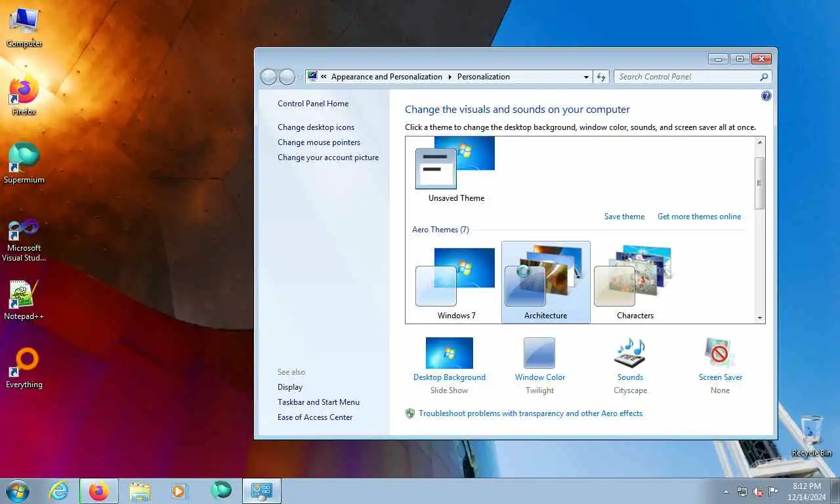Click the Save theme link
The image size is (840, 504).
click(624, 217)
